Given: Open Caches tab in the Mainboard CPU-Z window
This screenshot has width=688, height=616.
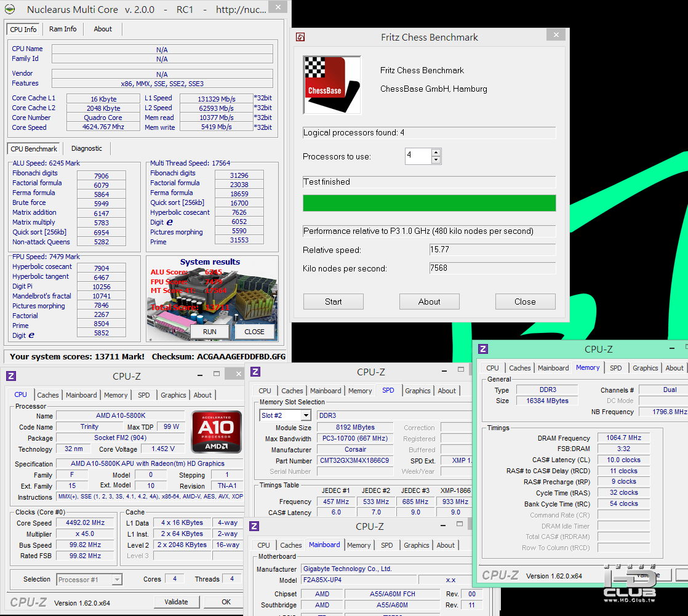Looking at the screenshot, I should (291, 545).
